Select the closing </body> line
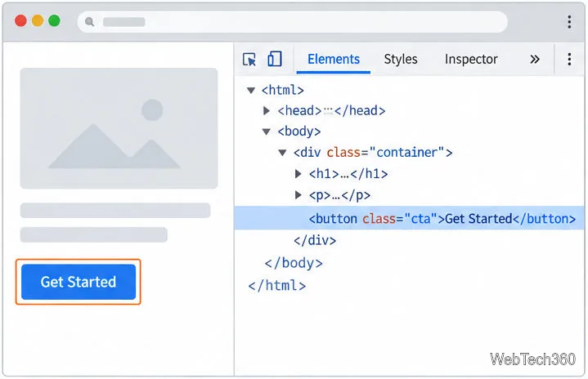This screenshot has height=379, width=588. 294,263
